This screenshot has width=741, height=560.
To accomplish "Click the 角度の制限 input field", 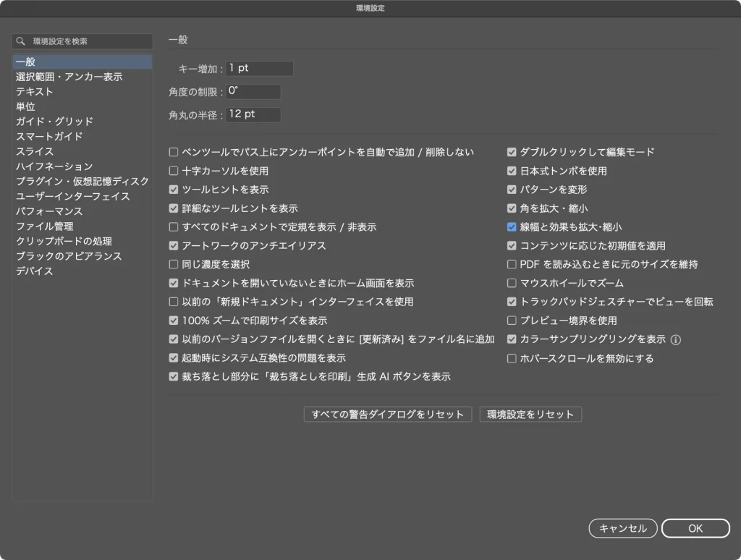I will (253, 92).
